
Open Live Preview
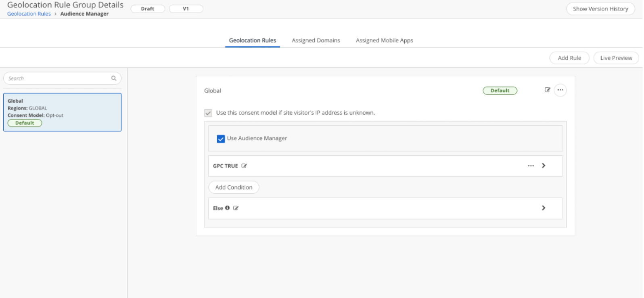pyautogui.click(x=616, y=58)
